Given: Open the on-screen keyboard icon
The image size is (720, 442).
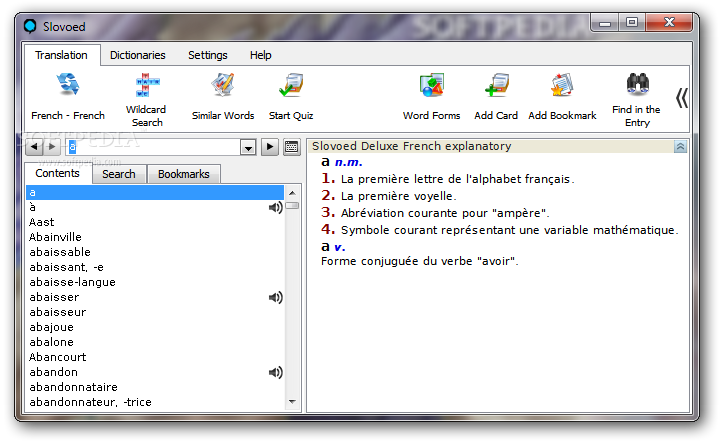Looking at the screenshot, I should tap(292, 147).
